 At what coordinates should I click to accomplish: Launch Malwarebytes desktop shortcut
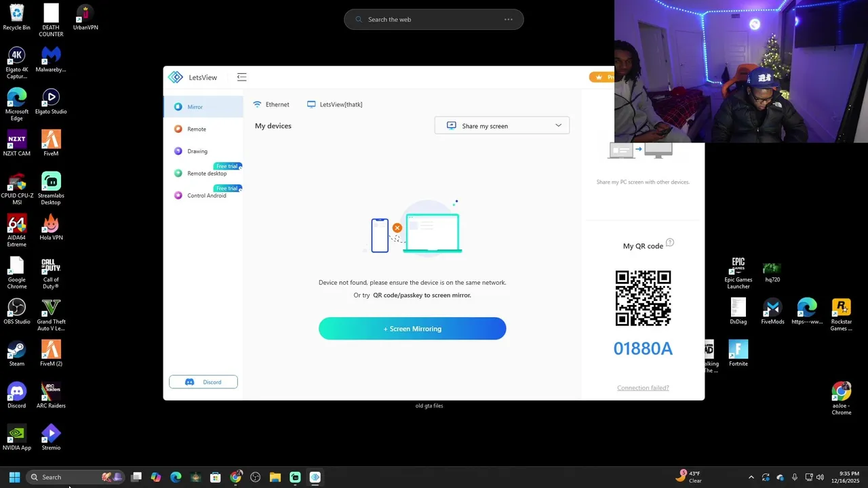click(x=51, y=60)
